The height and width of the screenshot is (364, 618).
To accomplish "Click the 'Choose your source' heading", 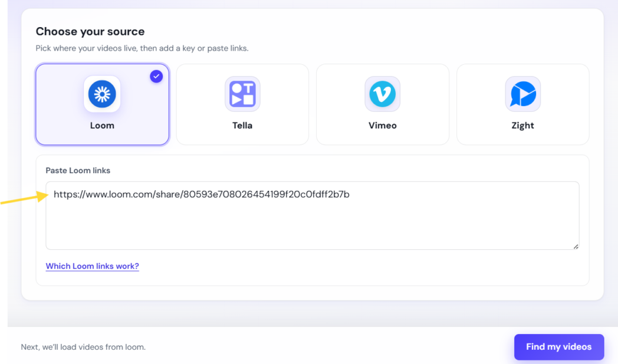I will tap(90, 31).
